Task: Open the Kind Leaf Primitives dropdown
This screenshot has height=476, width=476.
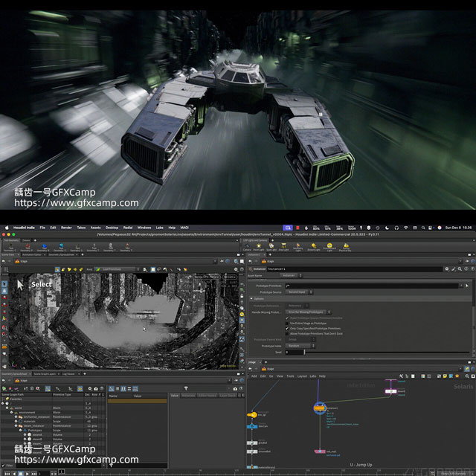Action: point(117,269)
